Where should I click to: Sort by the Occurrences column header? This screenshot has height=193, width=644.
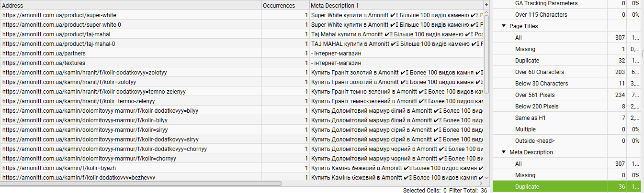point(279,5)
